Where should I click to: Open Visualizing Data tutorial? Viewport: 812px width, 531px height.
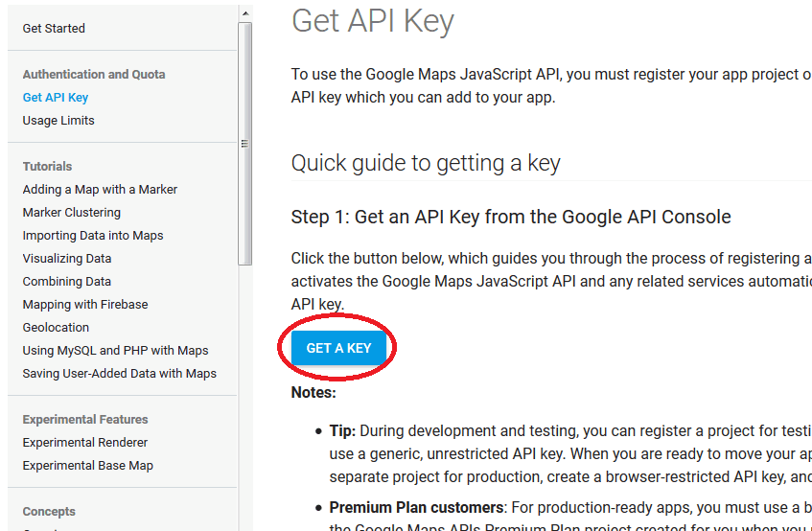[x=67, y=258]
